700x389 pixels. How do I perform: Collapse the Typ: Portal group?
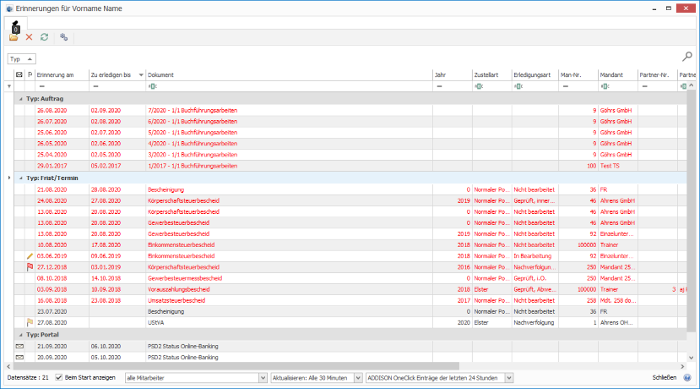tap(21, 335)
